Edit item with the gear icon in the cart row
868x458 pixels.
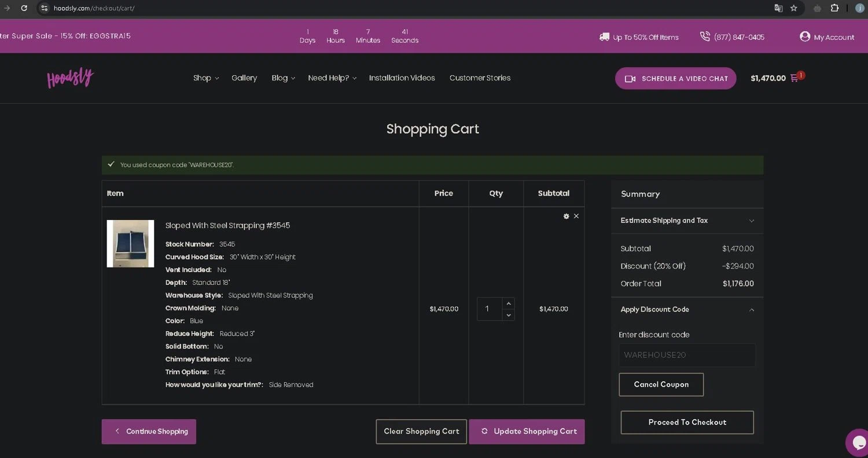(x=566, y=216)
